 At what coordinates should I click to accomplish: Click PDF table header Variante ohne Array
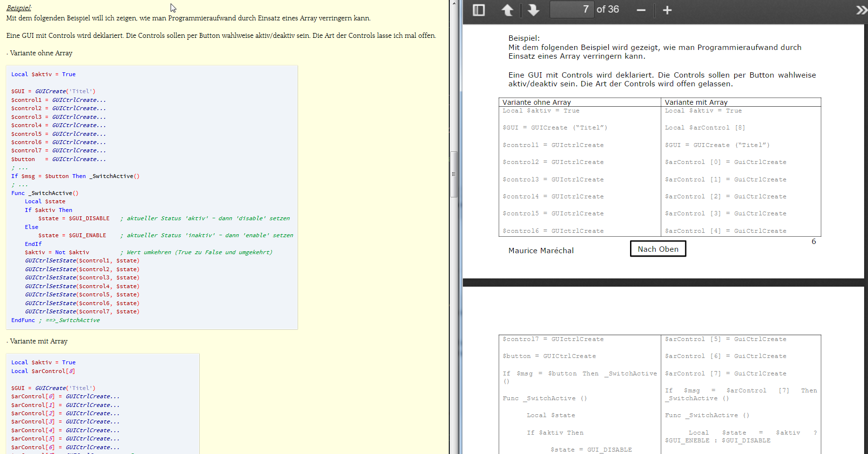[x=537, y=102]
